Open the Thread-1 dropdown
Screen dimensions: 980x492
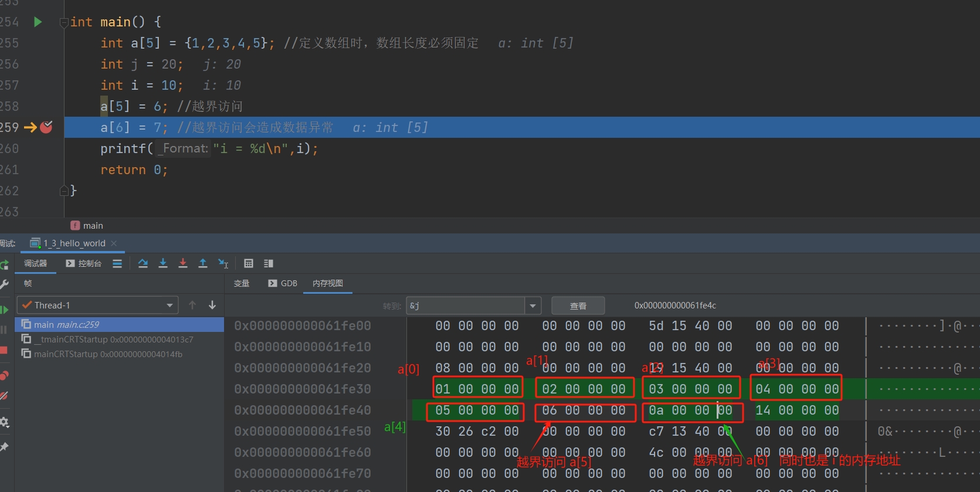[x=97, y=305]
